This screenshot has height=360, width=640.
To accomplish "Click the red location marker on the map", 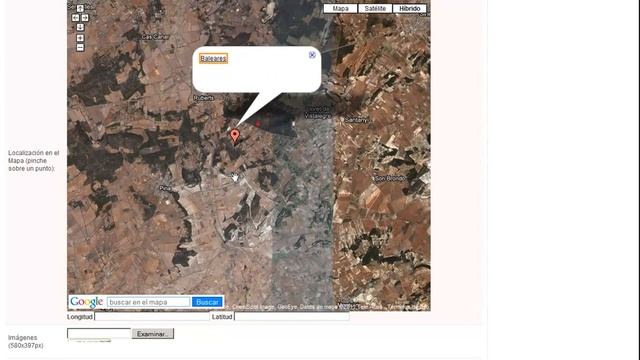I will [235, 136].
